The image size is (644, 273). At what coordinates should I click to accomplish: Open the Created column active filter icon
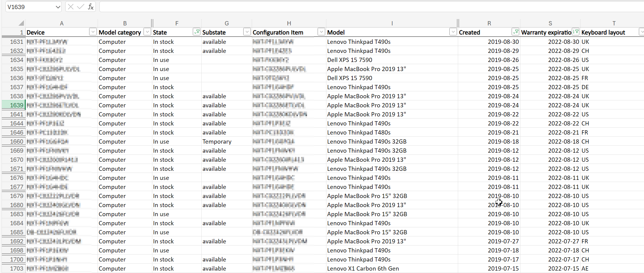[x=515, y=32]
